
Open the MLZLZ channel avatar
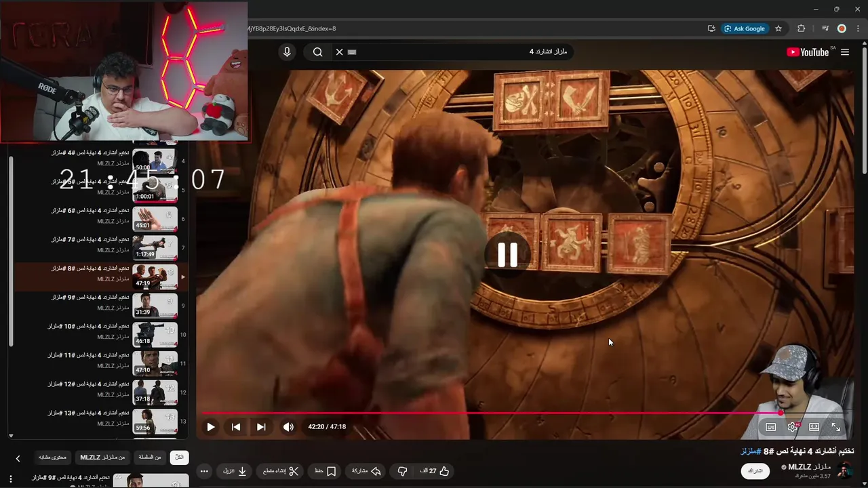coord(845,470)
